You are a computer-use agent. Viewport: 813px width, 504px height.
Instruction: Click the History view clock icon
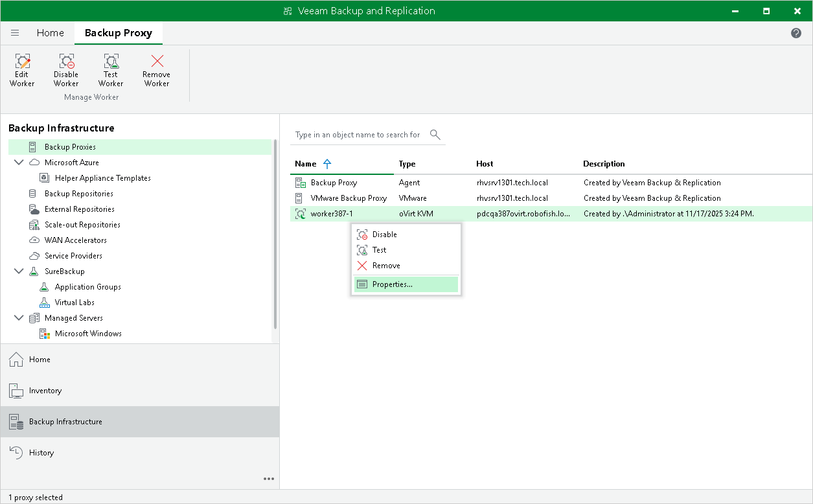click(16, 453)
